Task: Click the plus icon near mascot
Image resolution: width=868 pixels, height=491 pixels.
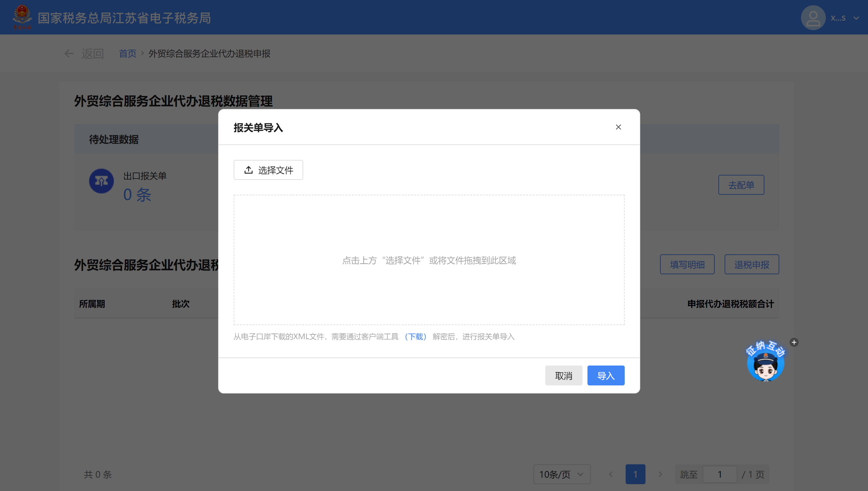Action: pos(794,342)
